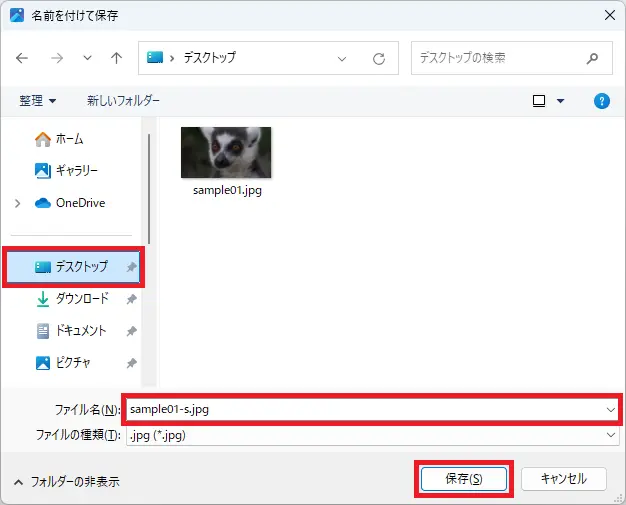Screen dimensions: 626x505
Task: Open ギャラリー in the sidebar
Action: point(76,171)
